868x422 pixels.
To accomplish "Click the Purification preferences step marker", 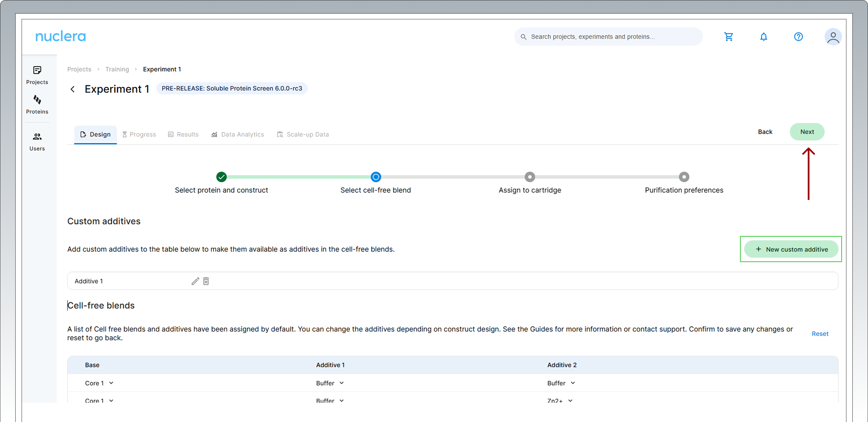I will pos(684,177).
